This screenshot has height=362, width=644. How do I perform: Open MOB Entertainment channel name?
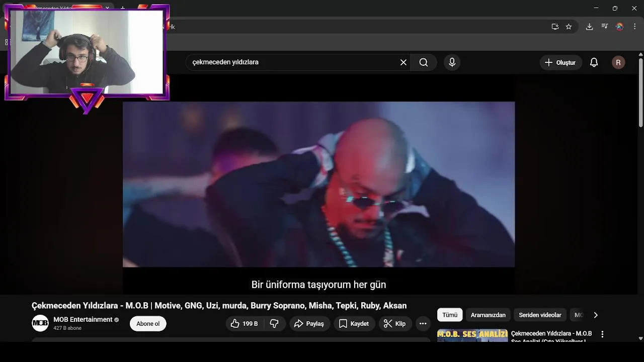pos(83,320)
